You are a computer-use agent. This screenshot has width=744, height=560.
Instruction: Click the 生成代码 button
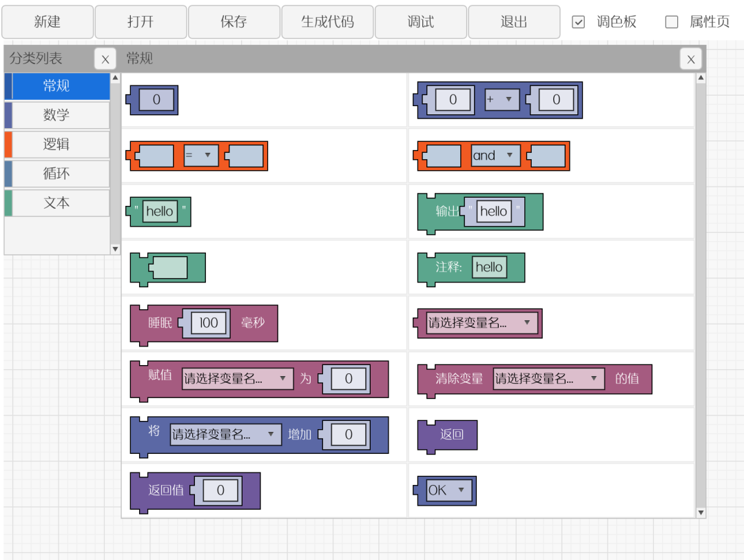point(327,22)
